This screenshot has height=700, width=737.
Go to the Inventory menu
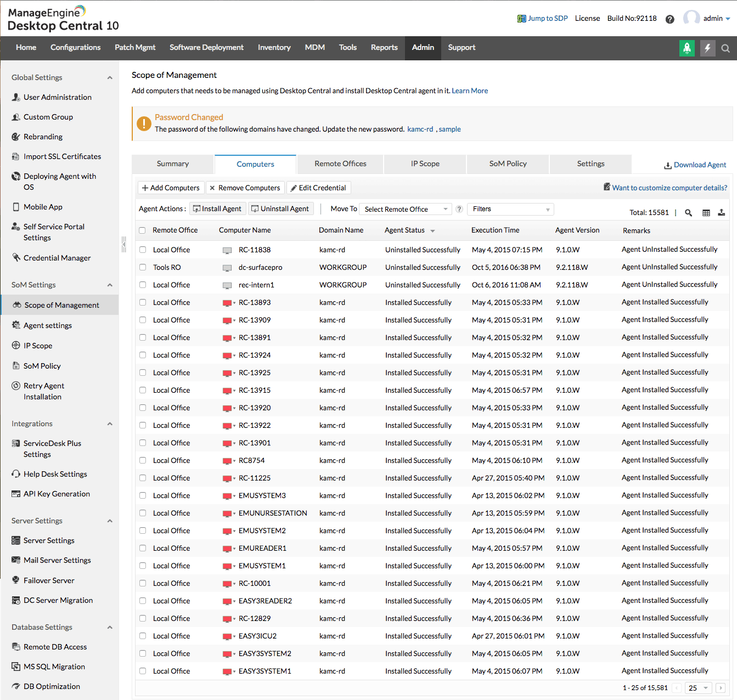[x=274, y=48]
